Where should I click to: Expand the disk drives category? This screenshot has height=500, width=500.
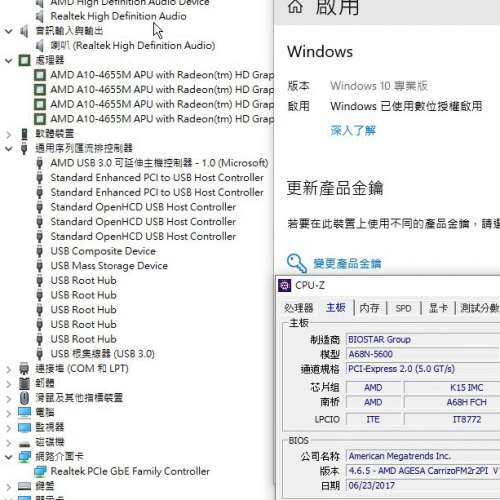coord(9,442)
